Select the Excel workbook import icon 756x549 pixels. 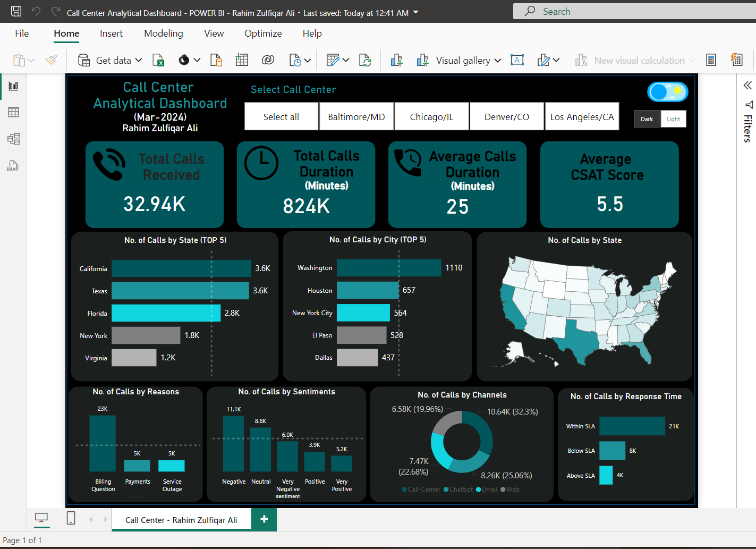pos(158,60)
